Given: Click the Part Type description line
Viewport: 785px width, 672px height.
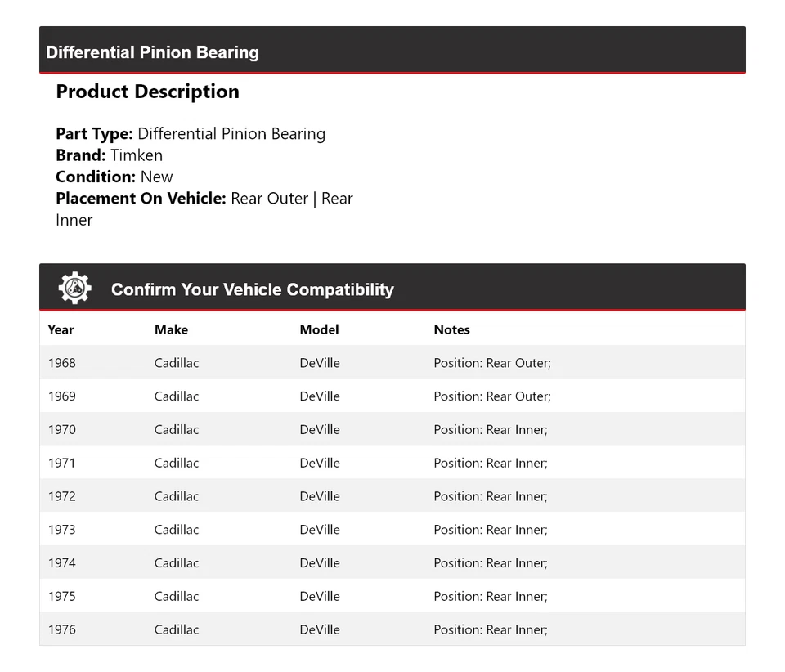Looking at the screenshot, I should pos(191,134).
